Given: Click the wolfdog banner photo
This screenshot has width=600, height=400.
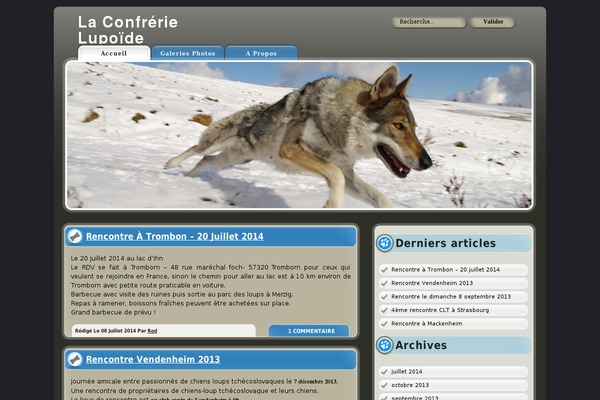Looking at the screenshot, I should click(299, 135).
